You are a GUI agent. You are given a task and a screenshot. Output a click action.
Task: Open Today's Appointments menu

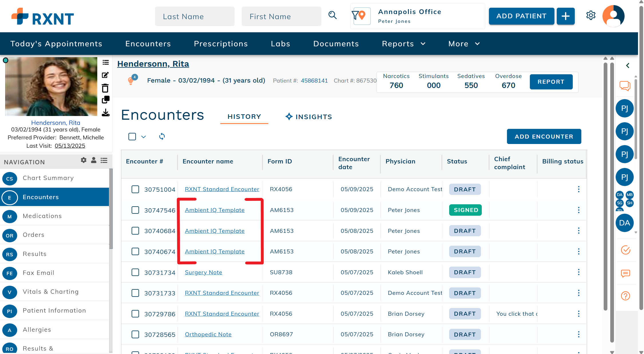pos(56,44)
